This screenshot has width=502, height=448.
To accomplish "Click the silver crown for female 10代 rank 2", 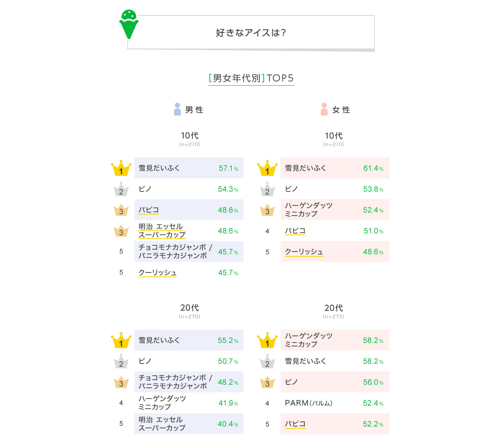I will point(267,189).
